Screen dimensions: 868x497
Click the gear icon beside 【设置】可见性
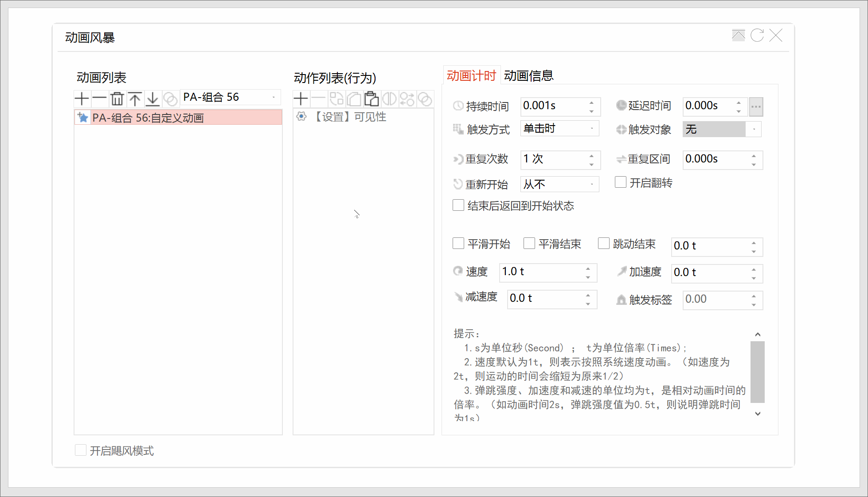[301, 117]
